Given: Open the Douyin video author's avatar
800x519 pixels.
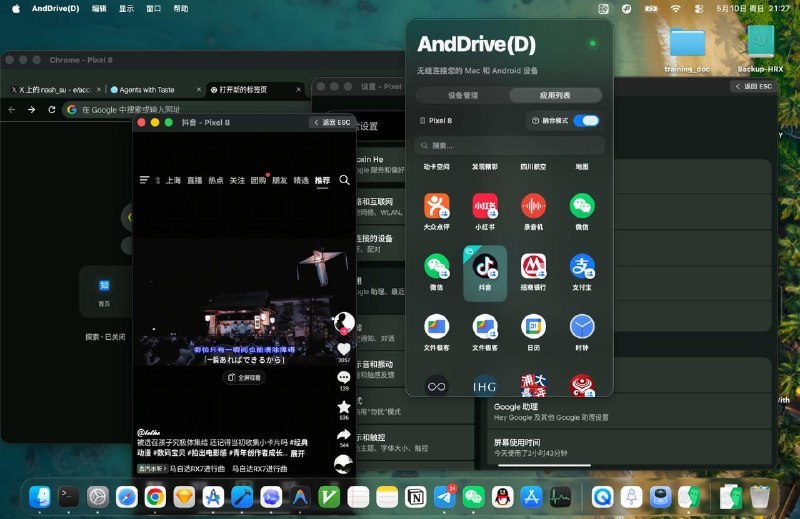Looking at the screenshot, I should point(344,323).
